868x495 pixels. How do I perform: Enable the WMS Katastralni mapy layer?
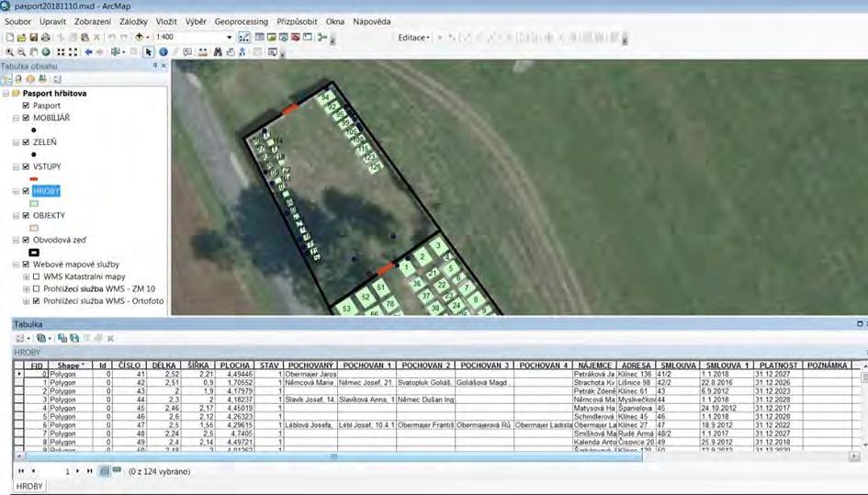point(37,276)
